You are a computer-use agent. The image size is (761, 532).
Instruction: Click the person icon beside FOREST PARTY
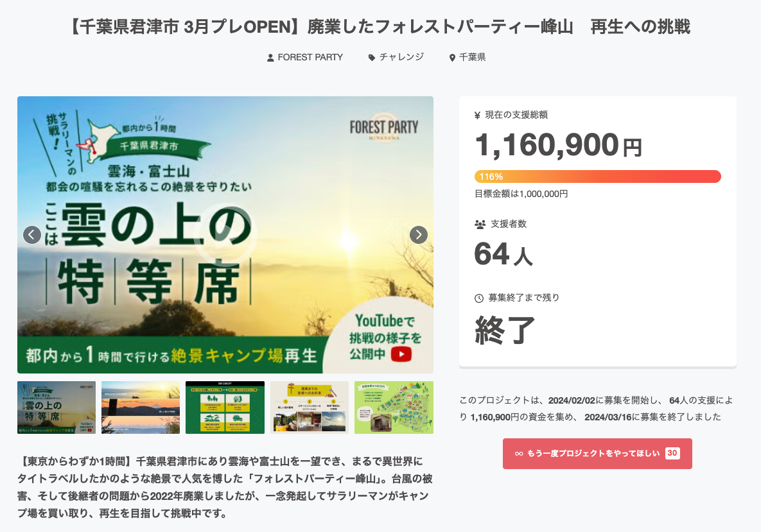[270, 58]
